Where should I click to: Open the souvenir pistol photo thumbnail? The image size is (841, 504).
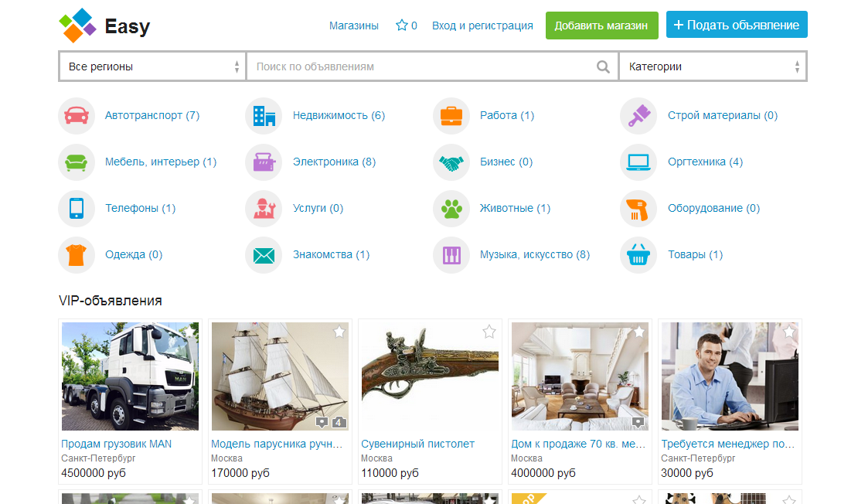(x=430, y=376)
